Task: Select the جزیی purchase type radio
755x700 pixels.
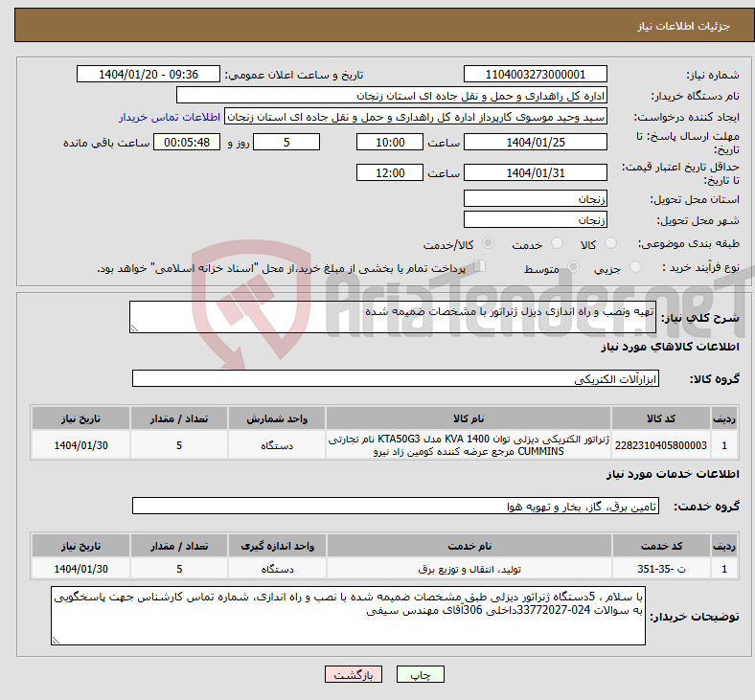Action: (635, 266)
